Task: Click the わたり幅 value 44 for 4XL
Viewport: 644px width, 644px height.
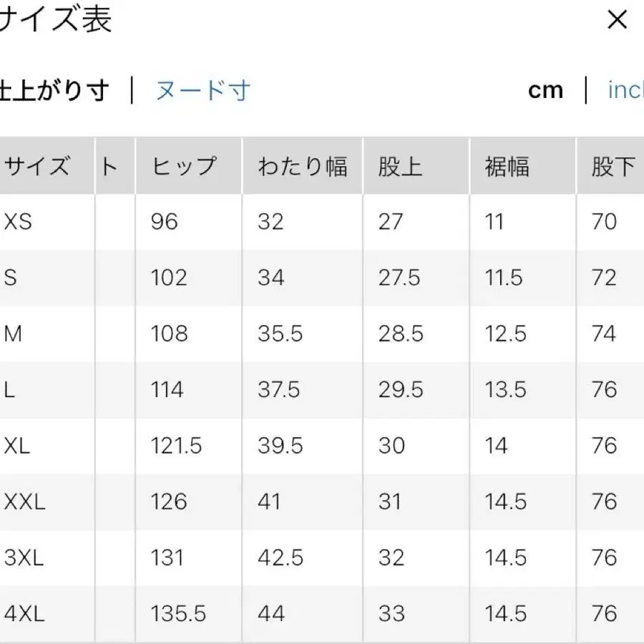Action: point(268,613)
